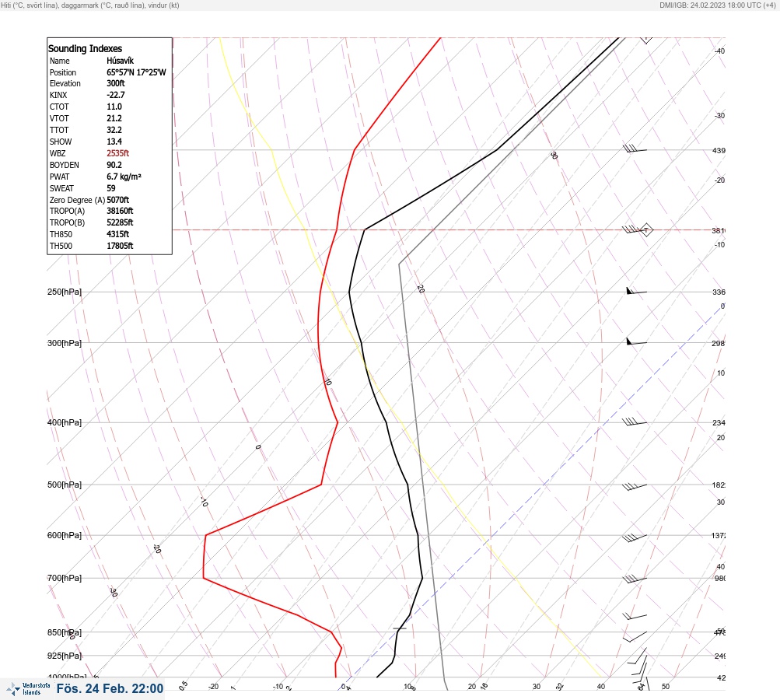Click the SHOW value '13.4'
The image size is (780, 700).
[x=114, y=142]
